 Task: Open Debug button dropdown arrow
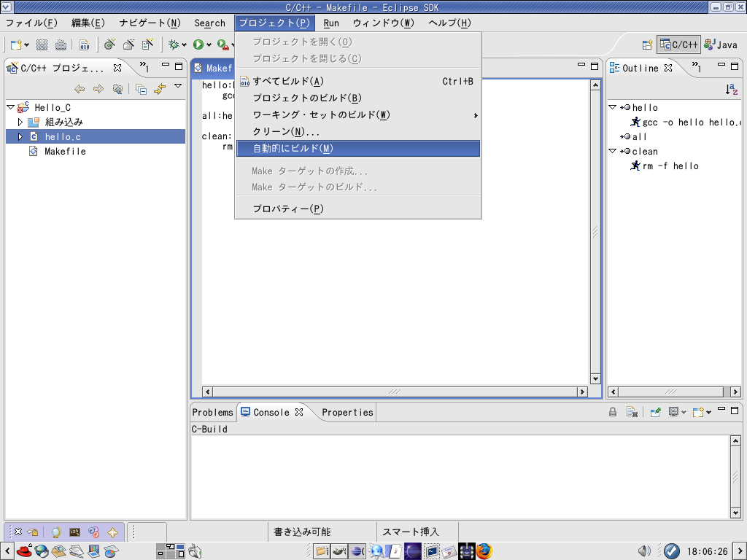tap(184, 45)
